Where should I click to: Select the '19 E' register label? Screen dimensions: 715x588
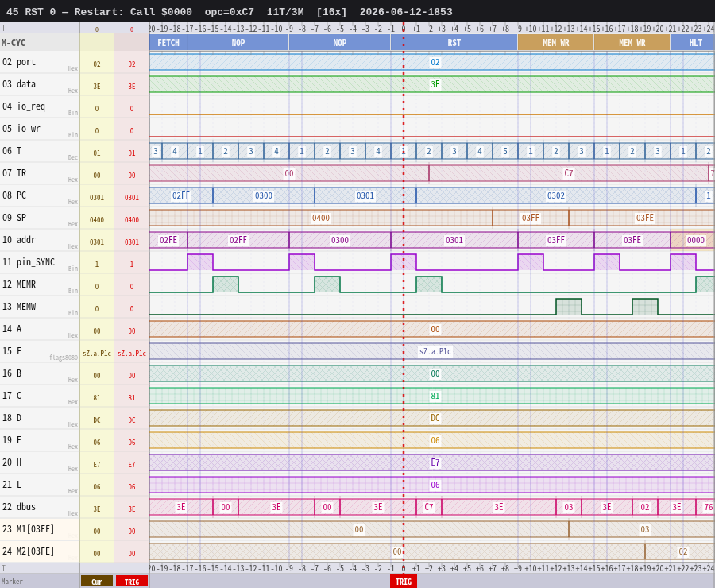coord(12,440)
